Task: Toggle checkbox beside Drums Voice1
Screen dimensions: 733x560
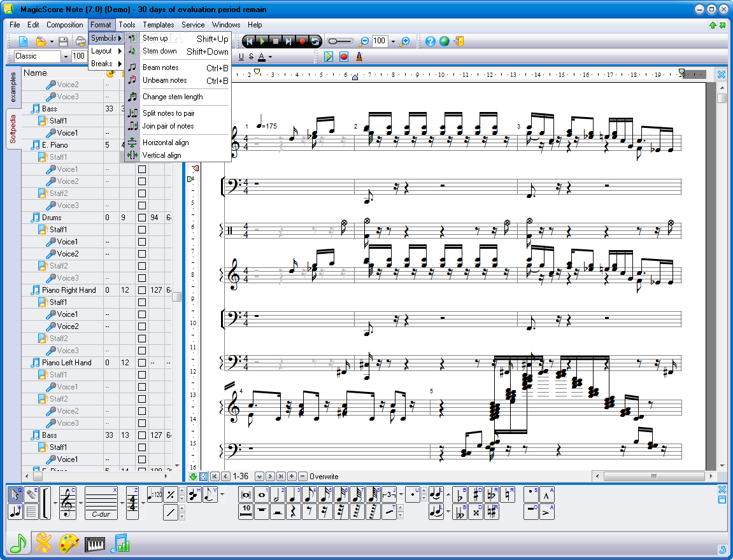Action: tap(142, 242)
